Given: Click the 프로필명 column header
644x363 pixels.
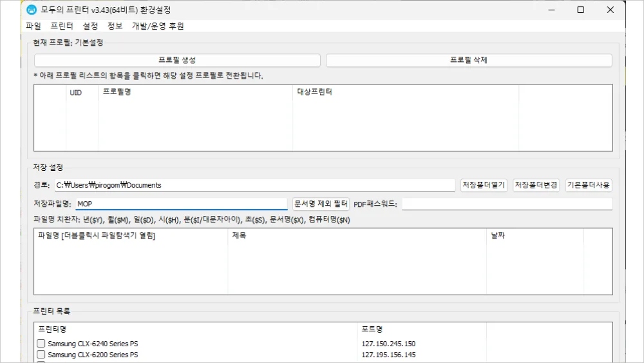Looking at the screenshot, I should 196,92.
